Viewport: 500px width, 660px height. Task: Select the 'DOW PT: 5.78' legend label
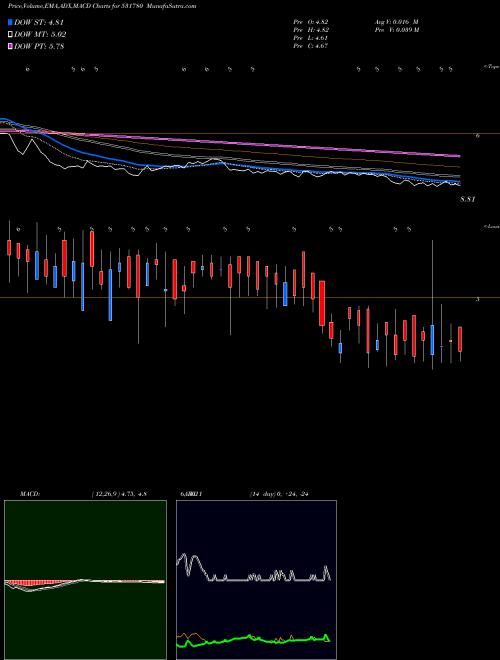pos(39,46)
